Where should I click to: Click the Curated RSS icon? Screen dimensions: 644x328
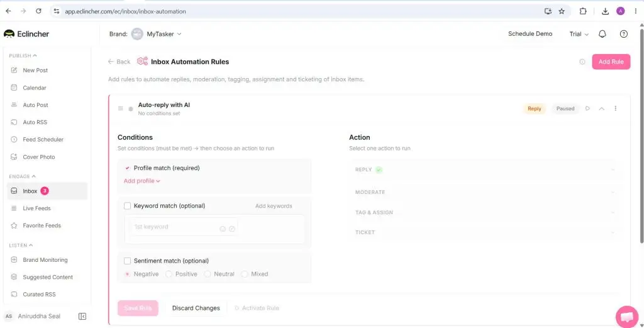click(x=14, y=294)
